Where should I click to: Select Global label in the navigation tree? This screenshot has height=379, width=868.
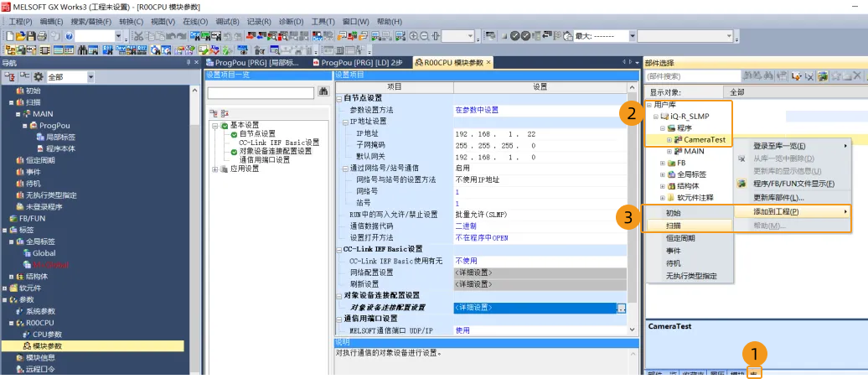(44, 252)
